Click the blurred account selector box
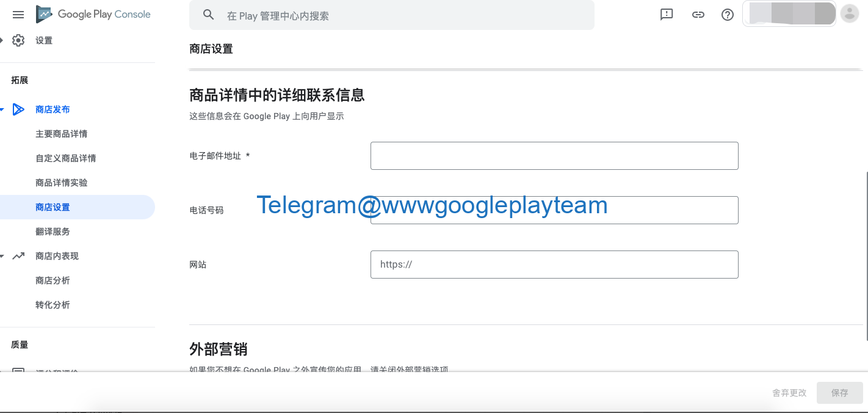 tap(789, 13)
